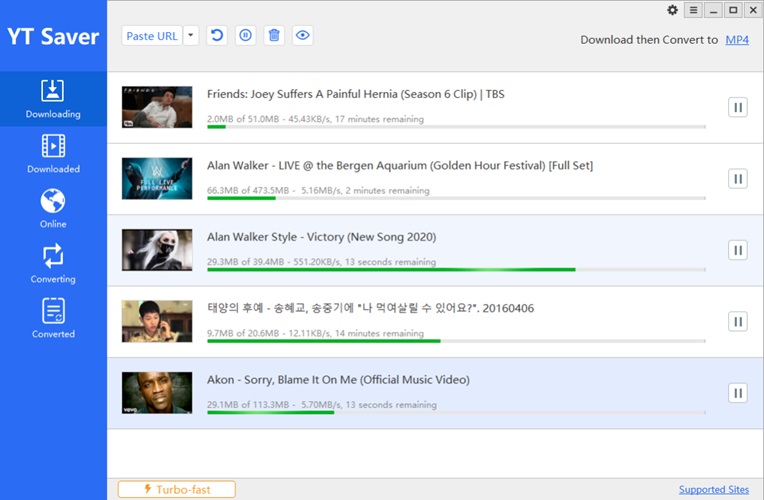
Task: Click the Friends Joey clip thumbnail
Action: tap(157, 107)
